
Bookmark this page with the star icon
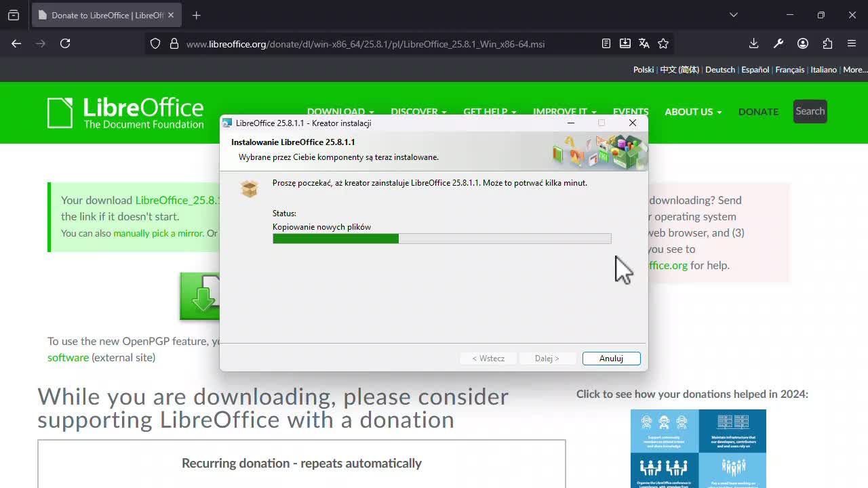pos(663,43)
